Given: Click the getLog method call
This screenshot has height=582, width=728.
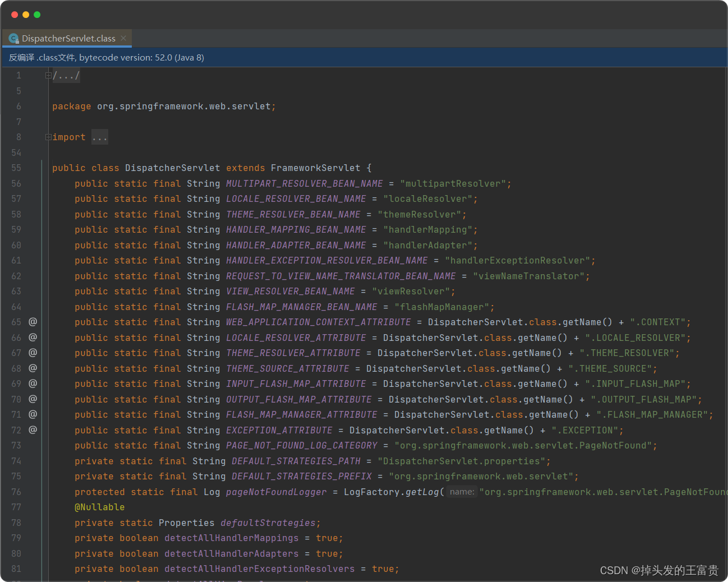Looking at the screenshot, I should [x=422, y=492].
